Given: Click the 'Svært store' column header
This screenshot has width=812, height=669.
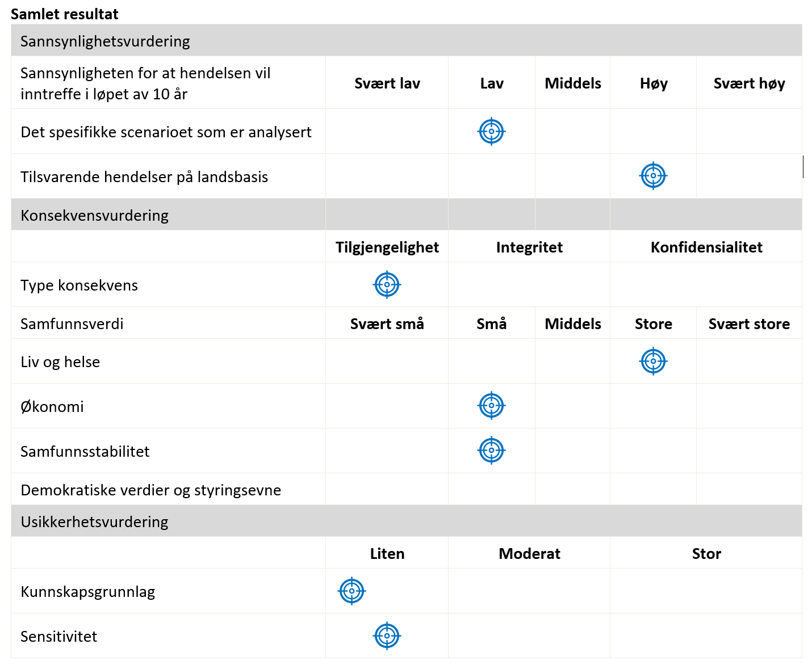Looking at the screenshot, I should [x=749, y=323].
